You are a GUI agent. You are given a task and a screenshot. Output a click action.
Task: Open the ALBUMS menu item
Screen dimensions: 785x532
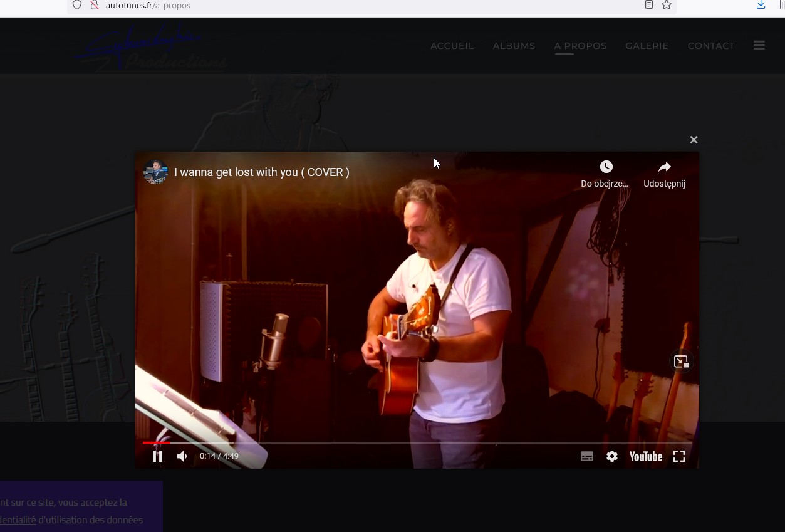coord(514,46)
